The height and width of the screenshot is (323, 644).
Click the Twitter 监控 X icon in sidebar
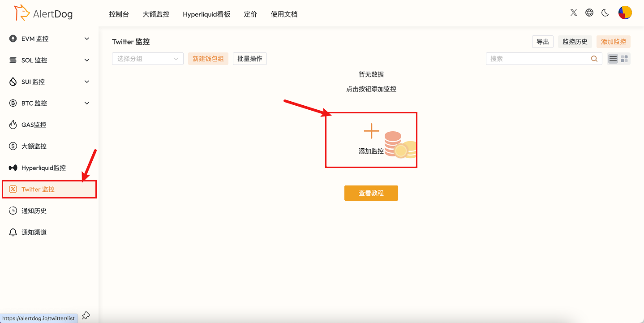pos(13,189)
